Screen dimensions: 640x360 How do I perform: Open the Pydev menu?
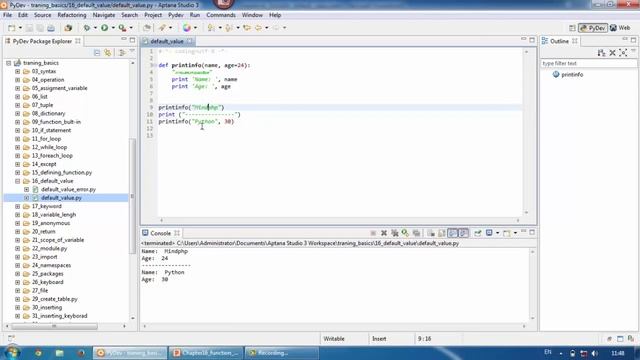176,15
